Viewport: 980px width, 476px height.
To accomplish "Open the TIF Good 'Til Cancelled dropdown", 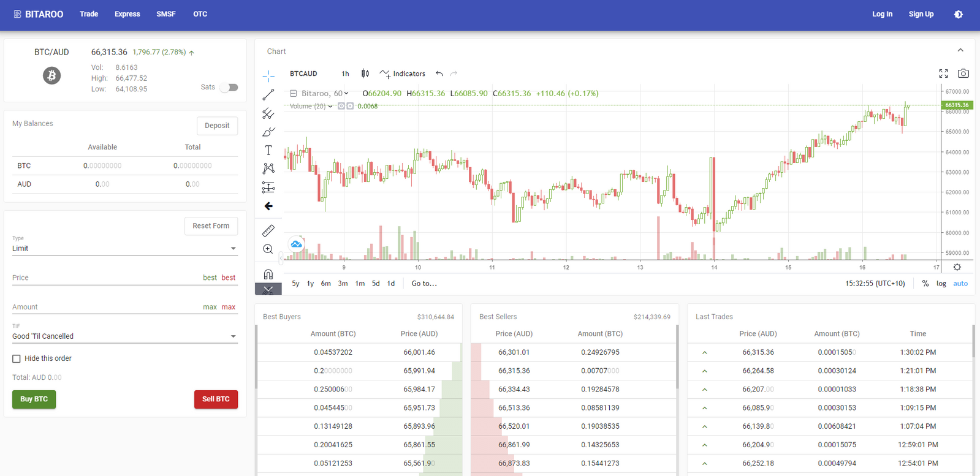I will 124,336.
